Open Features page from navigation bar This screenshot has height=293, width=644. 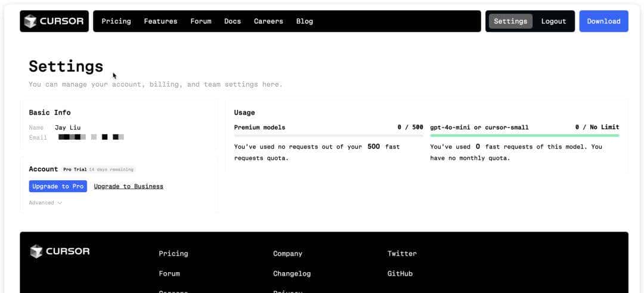point(160,21)
